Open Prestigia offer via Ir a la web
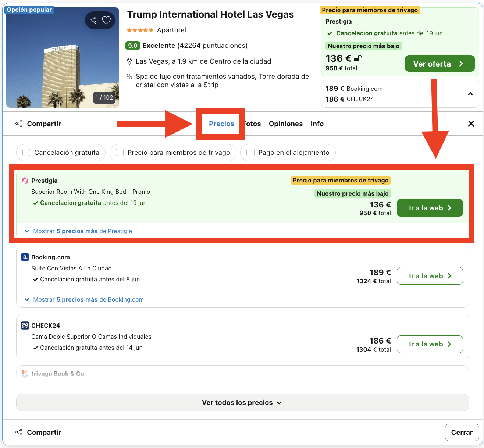Screen dimensions: 484x448 (430, 208)
